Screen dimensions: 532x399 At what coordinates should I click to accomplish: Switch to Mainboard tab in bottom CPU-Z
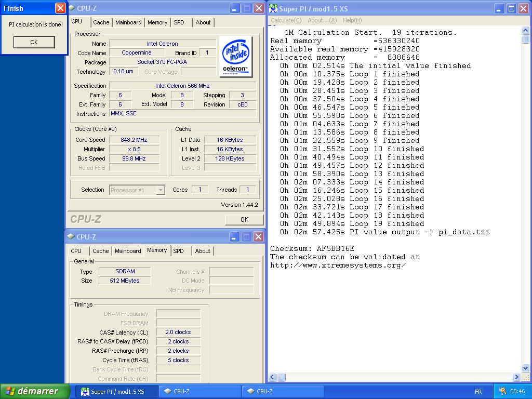pyautogui.click(x=128, y=251)
